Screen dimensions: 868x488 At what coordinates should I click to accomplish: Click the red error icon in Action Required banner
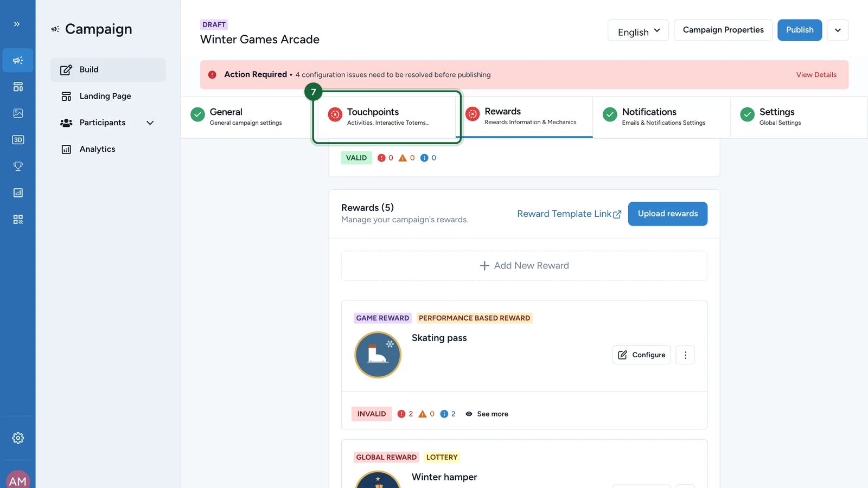point(212,75)
